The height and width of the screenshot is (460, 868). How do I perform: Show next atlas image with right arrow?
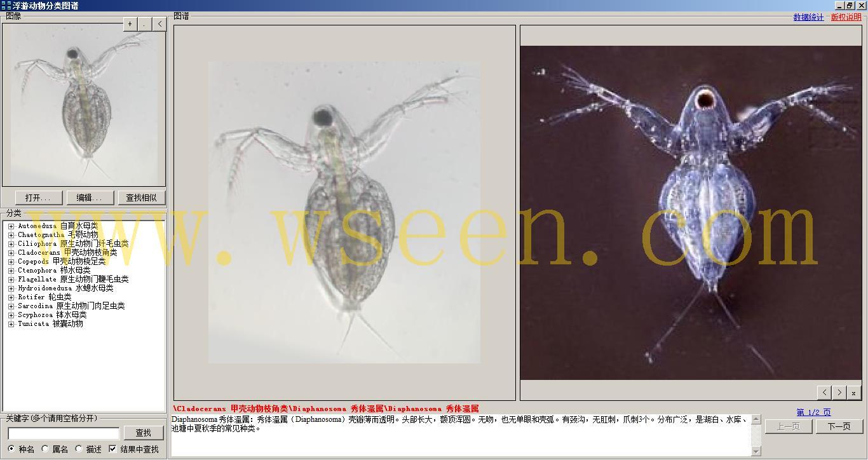click(x=839, y=393)
